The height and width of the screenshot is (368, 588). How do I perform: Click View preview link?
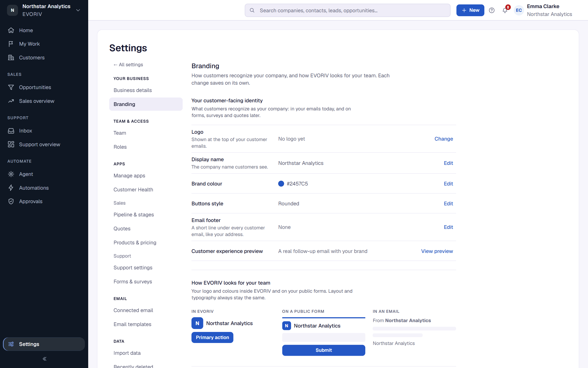[x=437, y=251]
